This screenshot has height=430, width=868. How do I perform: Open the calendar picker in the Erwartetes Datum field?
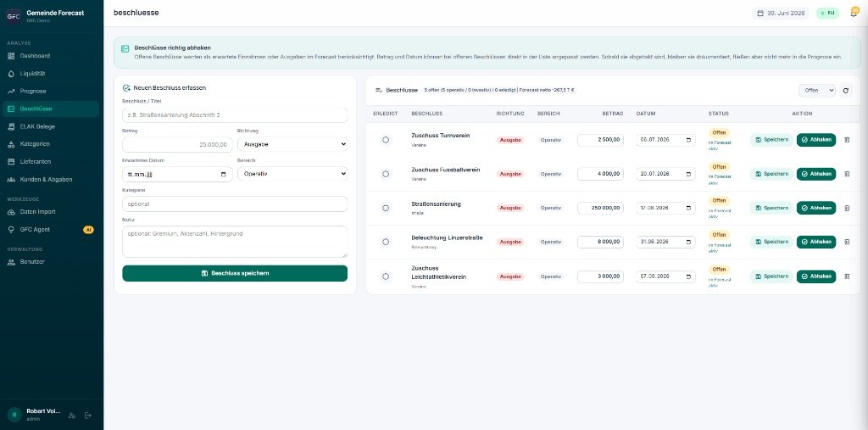(223, 175)
